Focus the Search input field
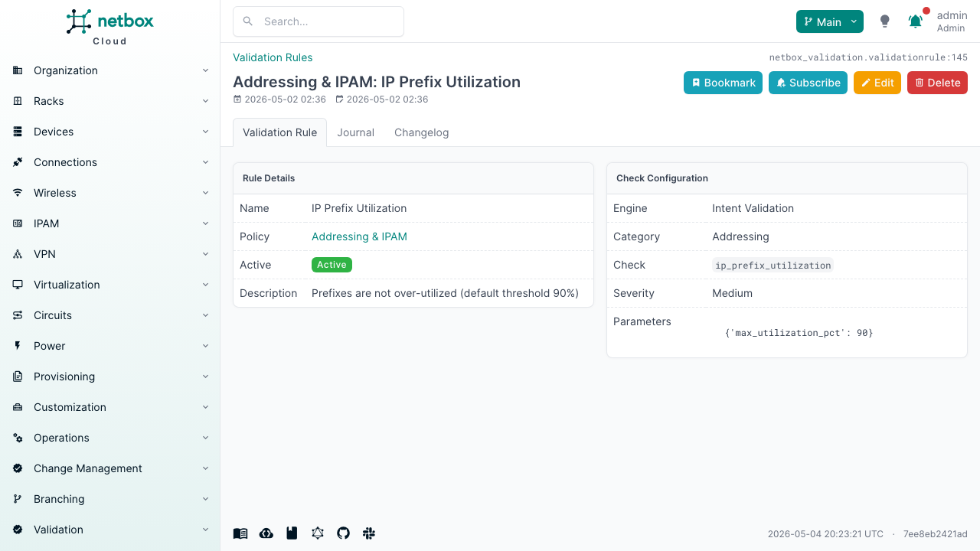The image size is (980, 551). (318, 21)
